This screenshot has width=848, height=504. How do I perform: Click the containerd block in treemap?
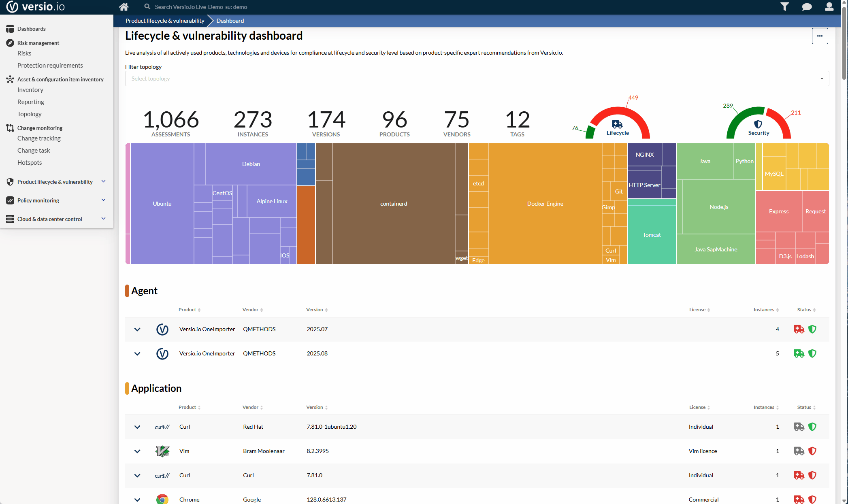pyautogui.click(x=393, y=204)
